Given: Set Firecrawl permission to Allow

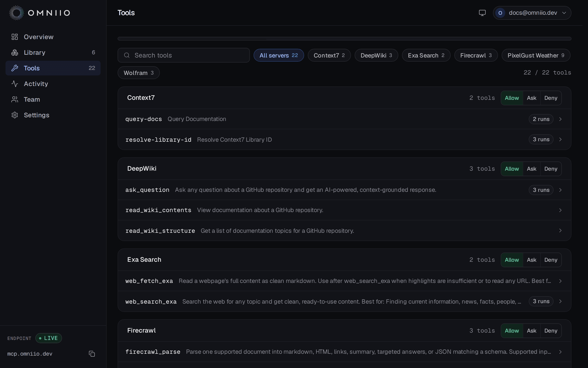Looking at the screenshot, I should click(x=512, y=331).
